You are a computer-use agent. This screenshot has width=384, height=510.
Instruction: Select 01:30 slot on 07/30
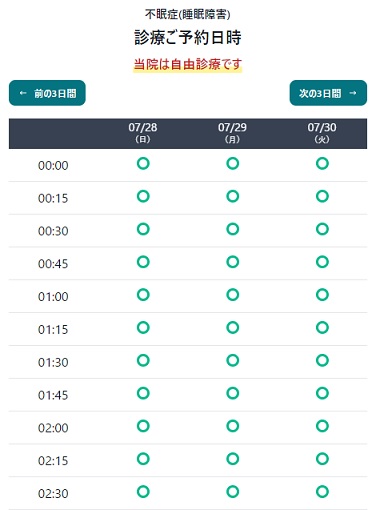[322, 360]
